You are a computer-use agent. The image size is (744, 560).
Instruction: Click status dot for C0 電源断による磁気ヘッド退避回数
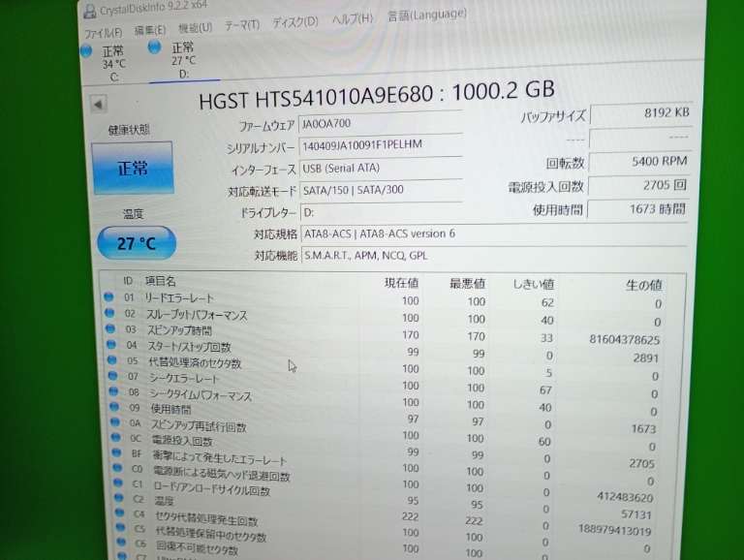coord(117,467)
